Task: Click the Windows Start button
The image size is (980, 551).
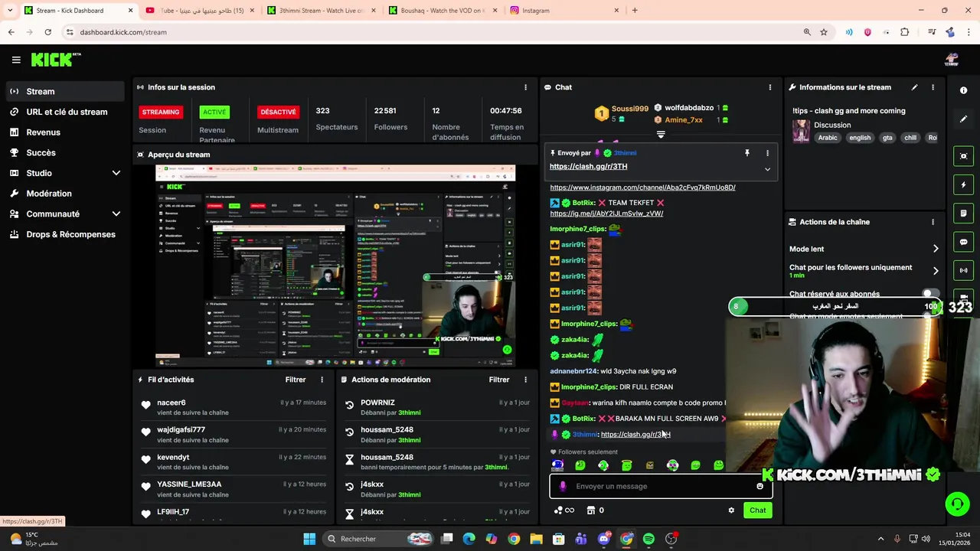Action: point(309,539)
